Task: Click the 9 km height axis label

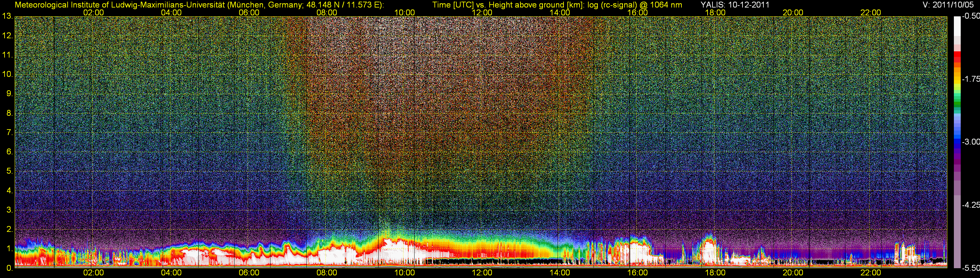Action: point(9,94)
